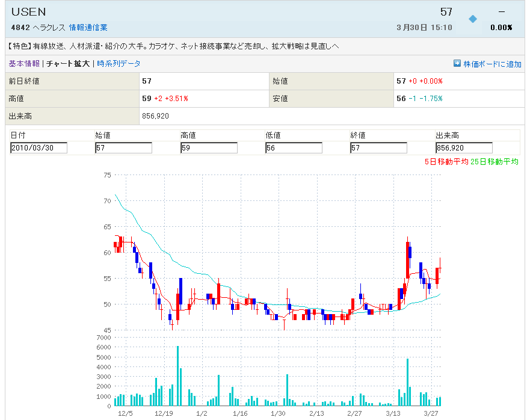This screenshot has height=420, width=530.
Task: Click the green 25日移動平均 legend label
Action: [495, 161]
